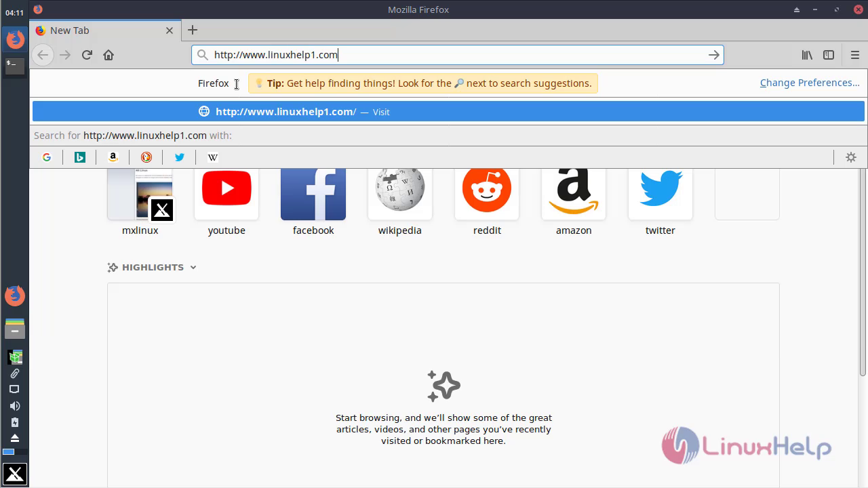Click Firefox launcher at top of panel
The width and height of the screenshot is (868, 488).
pyautogui.click(x=15, y=39)
